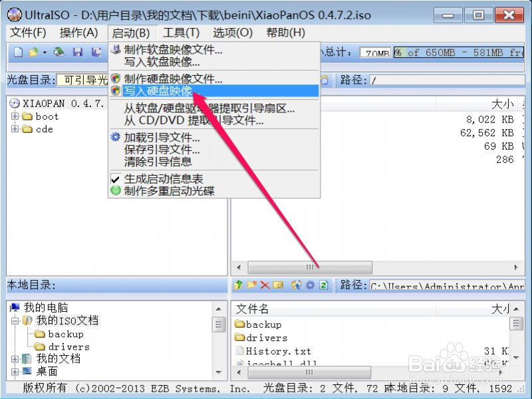Select 写入硬盘映像 menu entry
Viewport: 532px width, 399px height.
click(214, 90)
